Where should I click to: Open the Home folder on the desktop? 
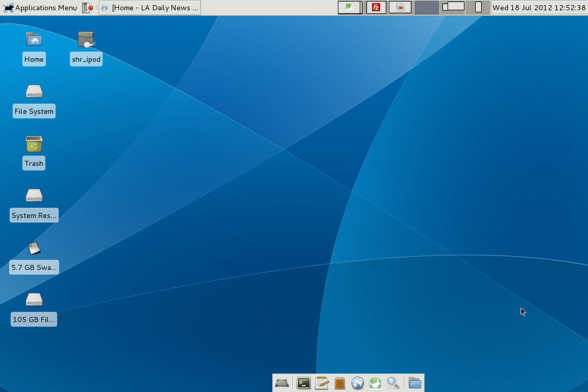click(34, 46)
